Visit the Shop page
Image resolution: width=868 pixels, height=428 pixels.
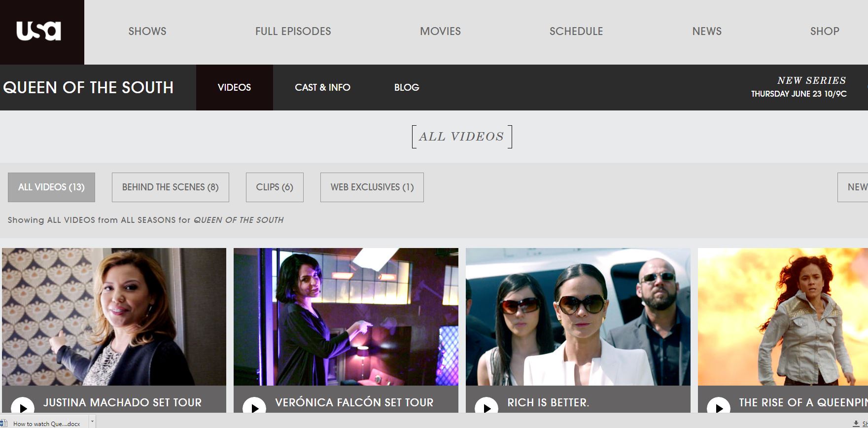pos(825,31)
